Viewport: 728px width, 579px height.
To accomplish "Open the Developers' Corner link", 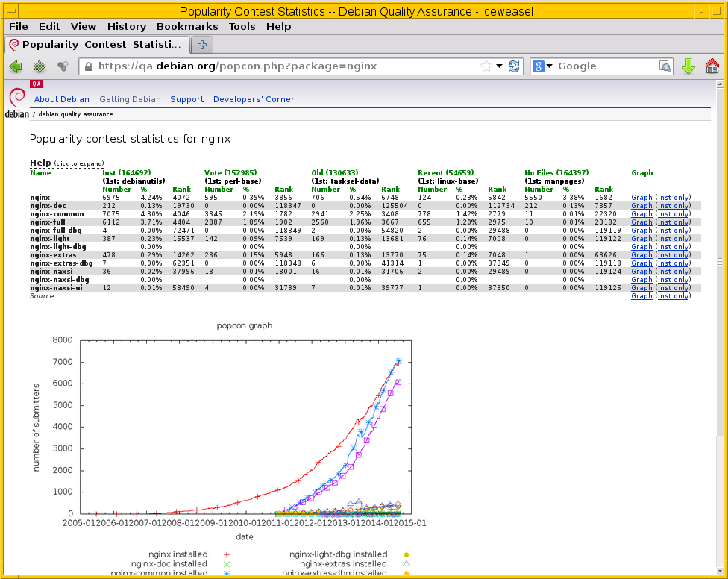I will (x=254, y=99).
